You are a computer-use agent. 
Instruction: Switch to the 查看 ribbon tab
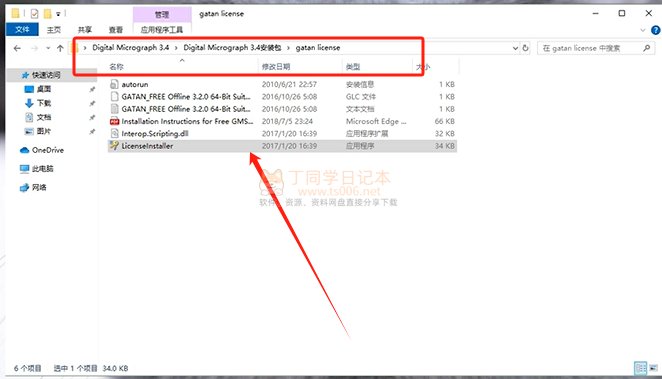coord(116,30)
